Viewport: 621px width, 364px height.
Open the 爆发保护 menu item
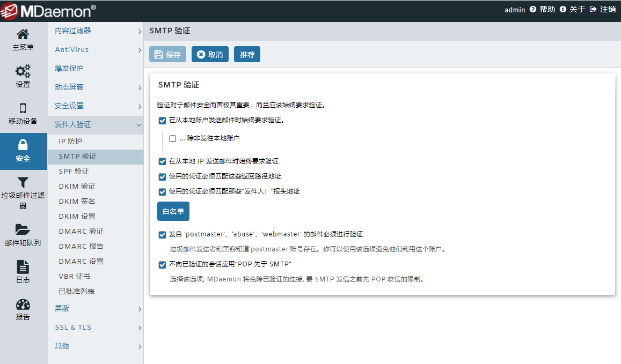96,68
